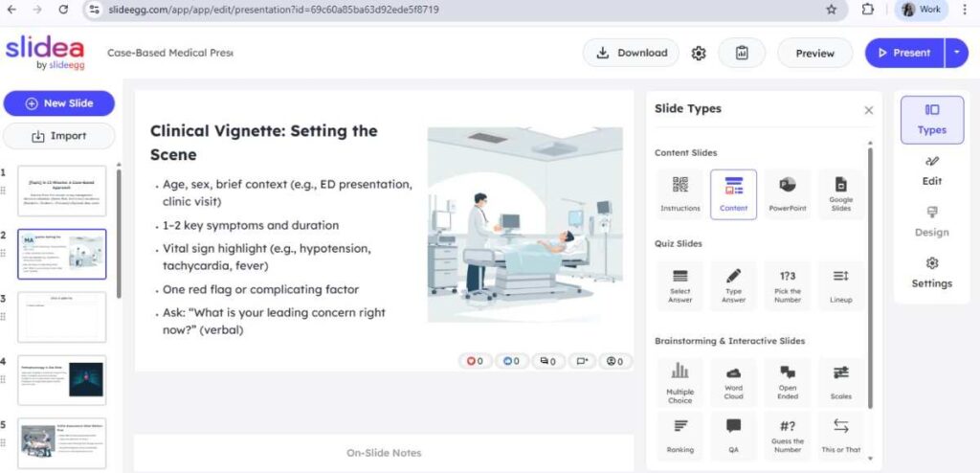Screen dimensions: 980x473
Task: Click the thumbs-up reaction counter
Action: pyautogui.click(x=511, y=361)
